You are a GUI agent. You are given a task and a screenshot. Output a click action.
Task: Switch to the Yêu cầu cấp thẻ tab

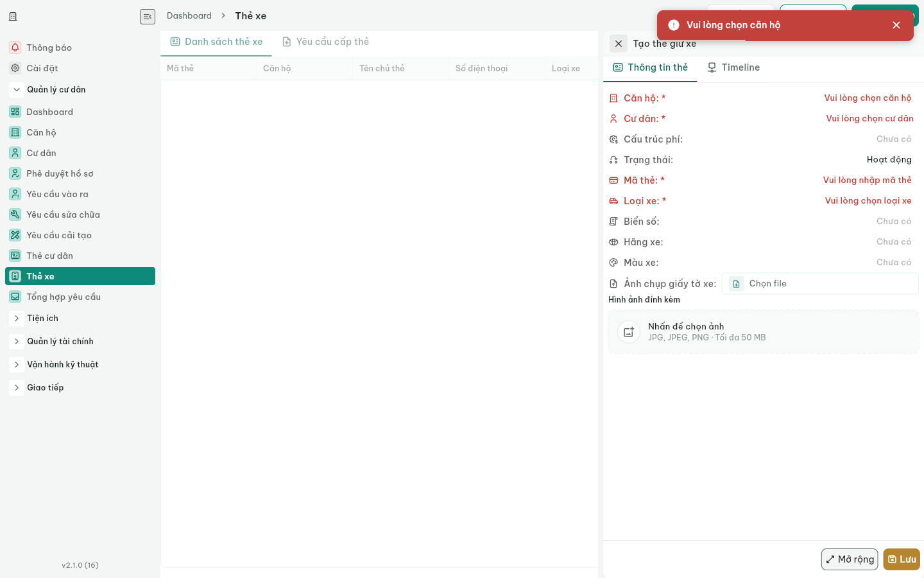326,42
